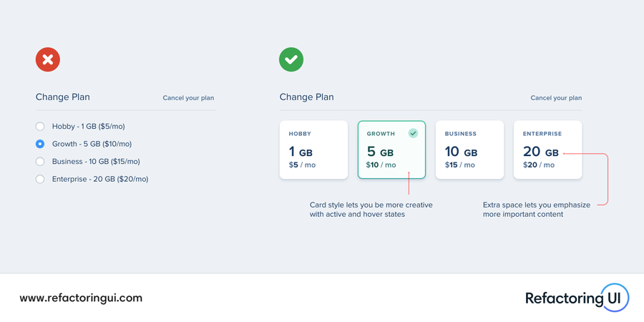Choose the Business 10 GB radio option
The image size is (644, 322).
click(x=40, y=162)
